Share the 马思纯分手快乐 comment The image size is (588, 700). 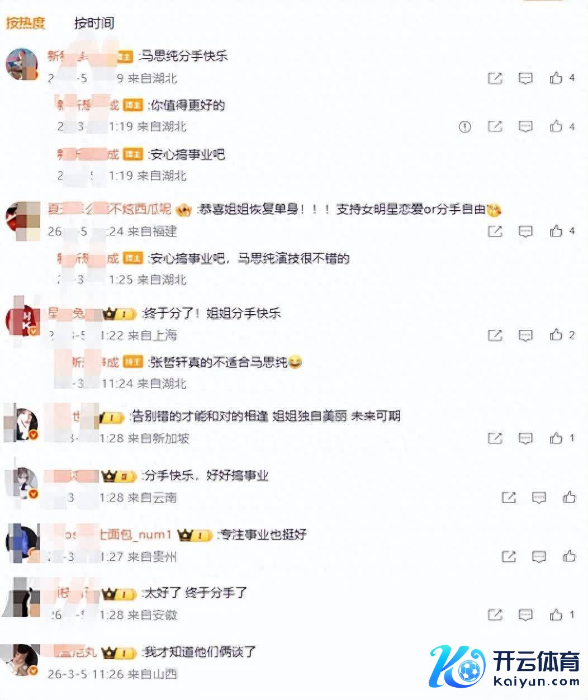click(495, 78)
